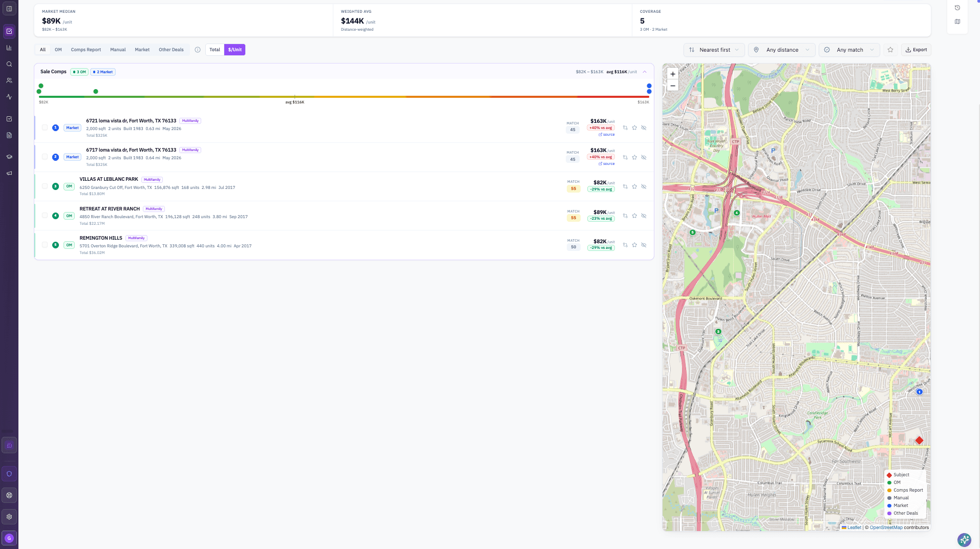The image size is (980, 549).
Task: Hide the VILLAS AT LEBLANC PARK comp
Action: (x=644, y=186)
